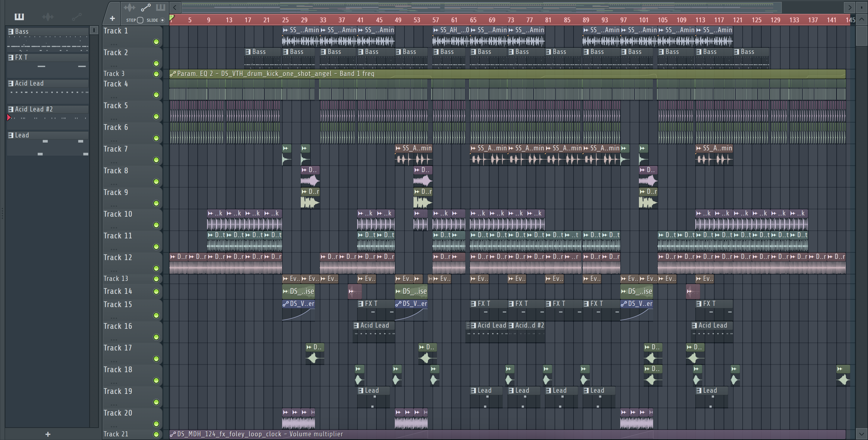Click the Track 19 header label
The height and width of the screenshot is (440, 868).
click(x=118, y=391)
